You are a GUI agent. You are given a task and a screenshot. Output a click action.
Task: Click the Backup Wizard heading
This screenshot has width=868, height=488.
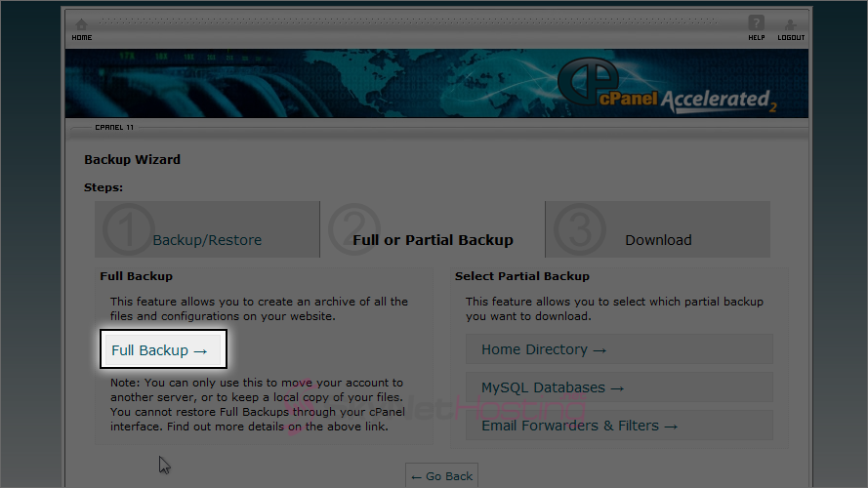point(132,160)
